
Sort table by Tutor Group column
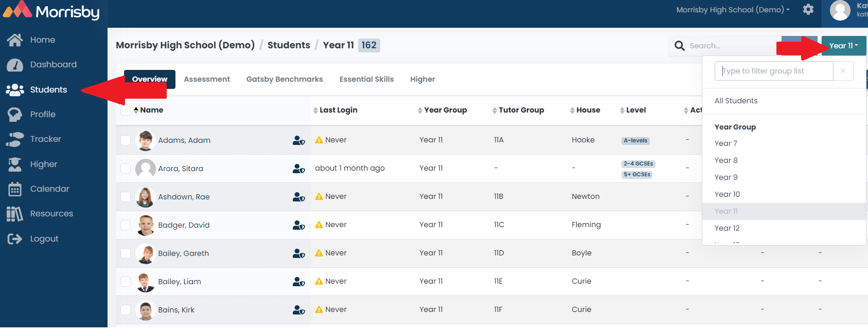coord(518,110)
